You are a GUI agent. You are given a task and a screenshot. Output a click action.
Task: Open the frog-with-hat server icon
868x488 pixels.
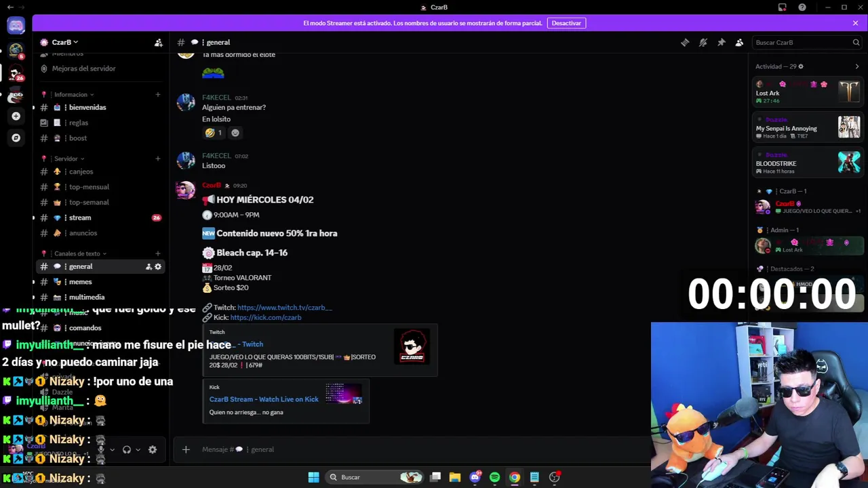(x=16, y=95)
